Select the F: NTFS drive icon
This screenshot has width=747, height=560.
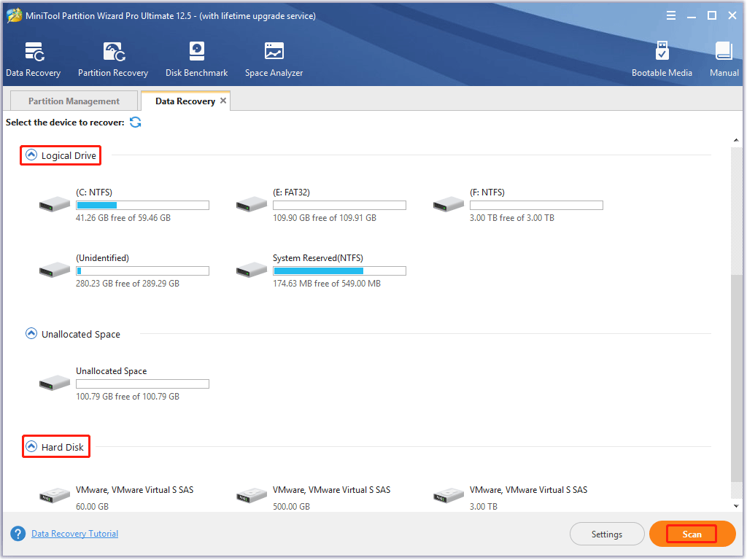[449, 204]
